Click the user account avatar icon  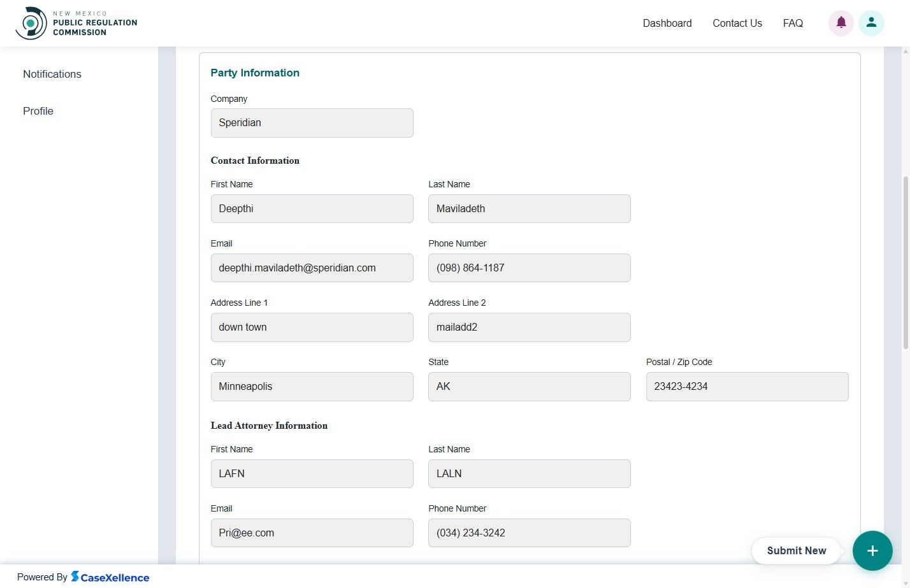(871, 22)
